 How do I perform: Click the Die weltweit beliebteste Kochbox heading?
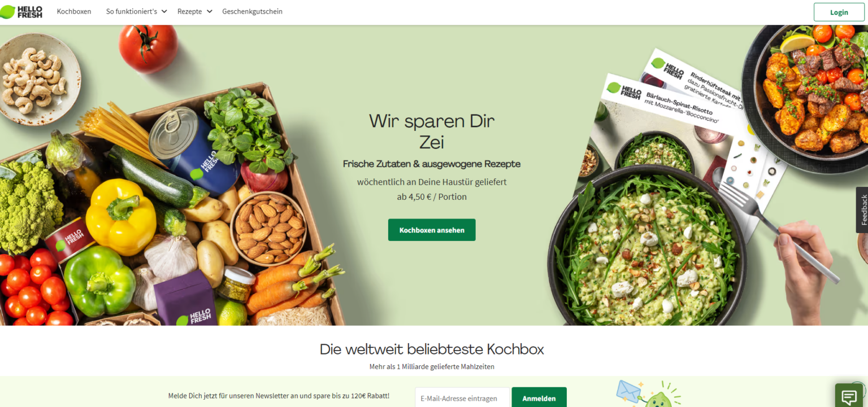(432, 349)
